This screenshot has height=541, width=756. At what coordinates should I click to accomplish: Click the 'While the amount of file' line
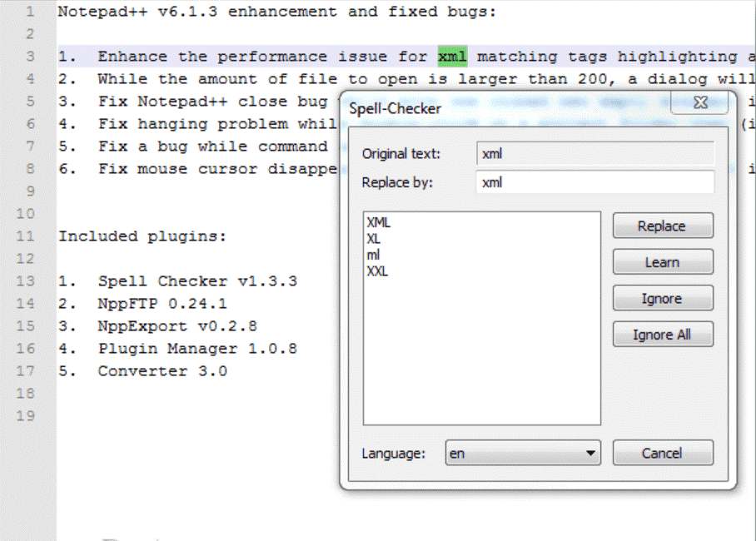pos(406,78)
